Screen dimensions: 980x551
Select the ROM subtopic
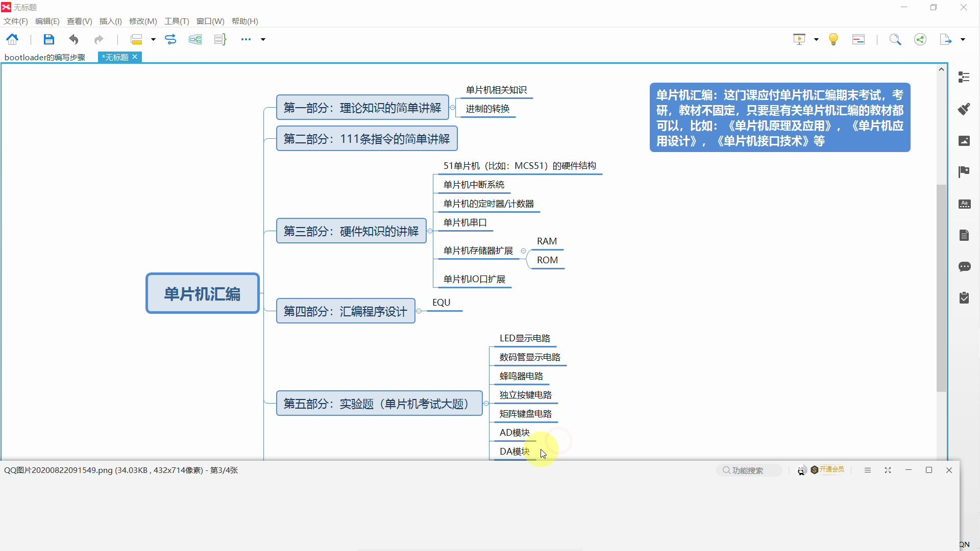(x=547, y=260)
